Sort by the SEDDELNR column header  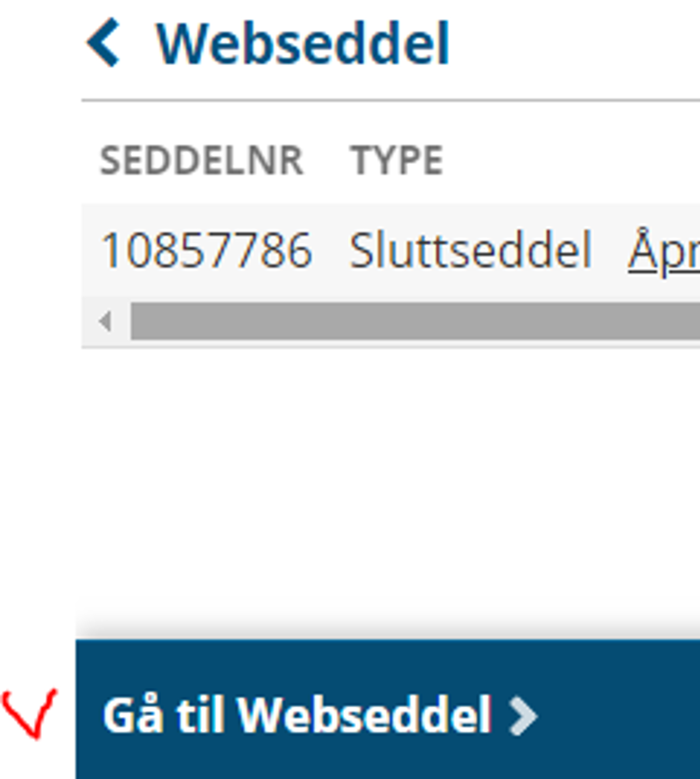point(202,160)
